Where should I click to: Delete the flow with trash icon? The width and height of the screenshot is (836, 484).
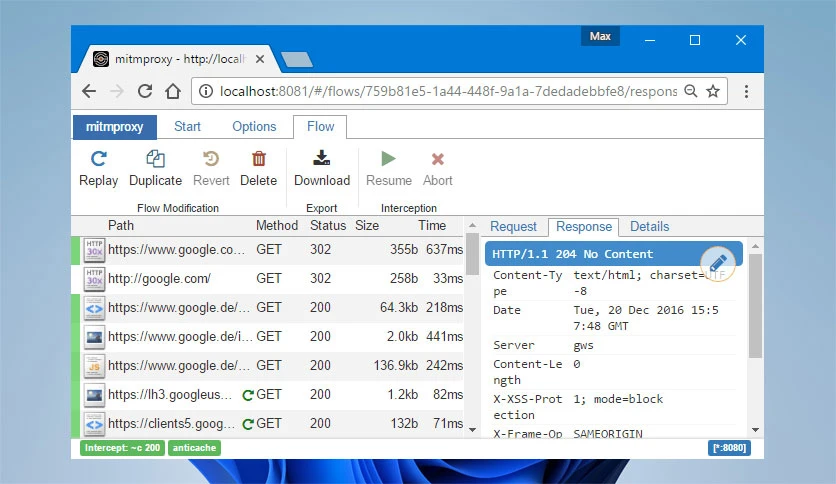pos(259,159)
